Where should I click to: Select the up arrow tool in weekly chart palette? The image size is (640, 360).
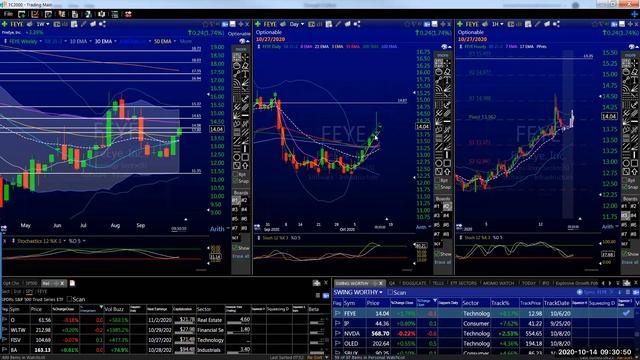tap(245, 166)
